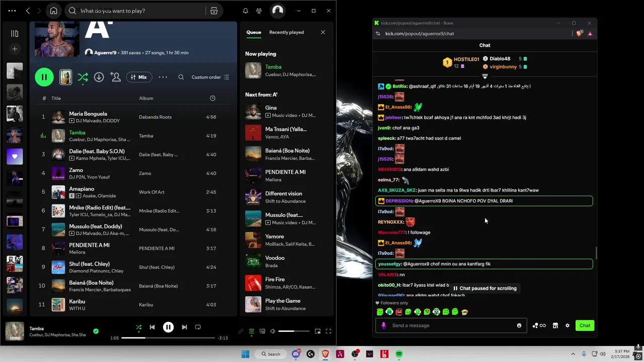644x362 pixels.
Task: Toggle the lyrics microphone icon
Action: pos(241,331)
